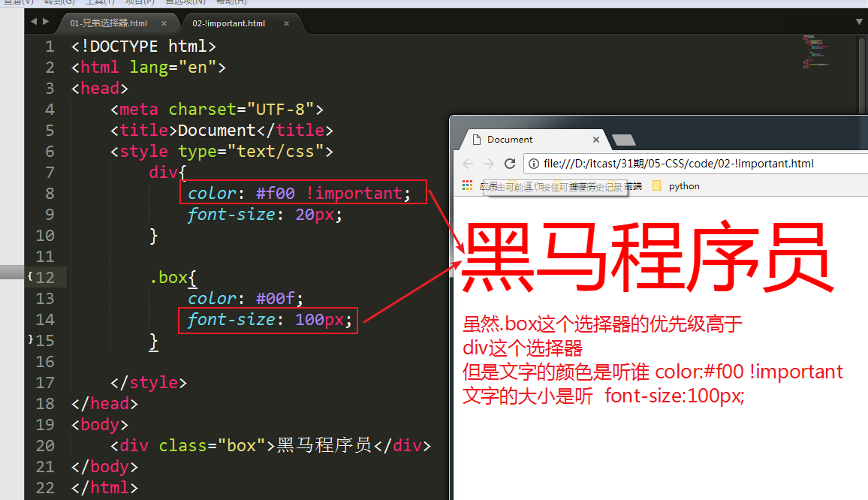Open the python bookmarks folder
The width and height of the screenshot is (868, 500).
pos(676,186)
